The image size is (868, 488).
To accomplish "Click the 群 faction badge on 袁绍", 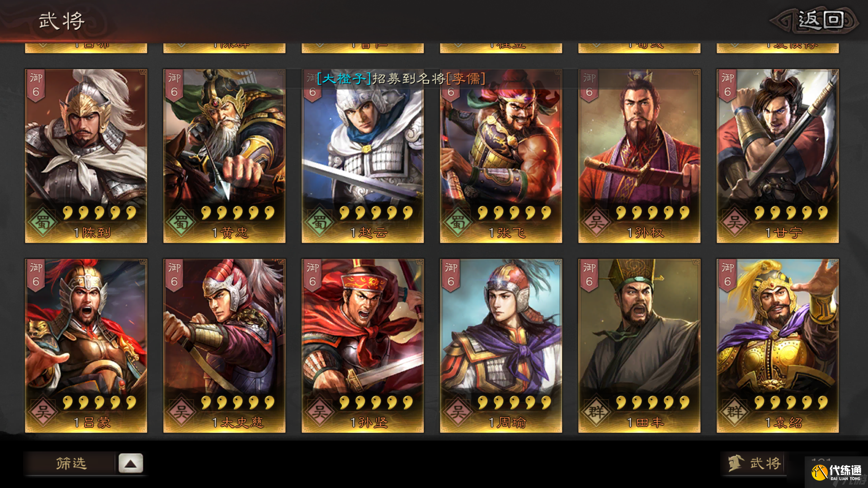I will click(735, 412).
